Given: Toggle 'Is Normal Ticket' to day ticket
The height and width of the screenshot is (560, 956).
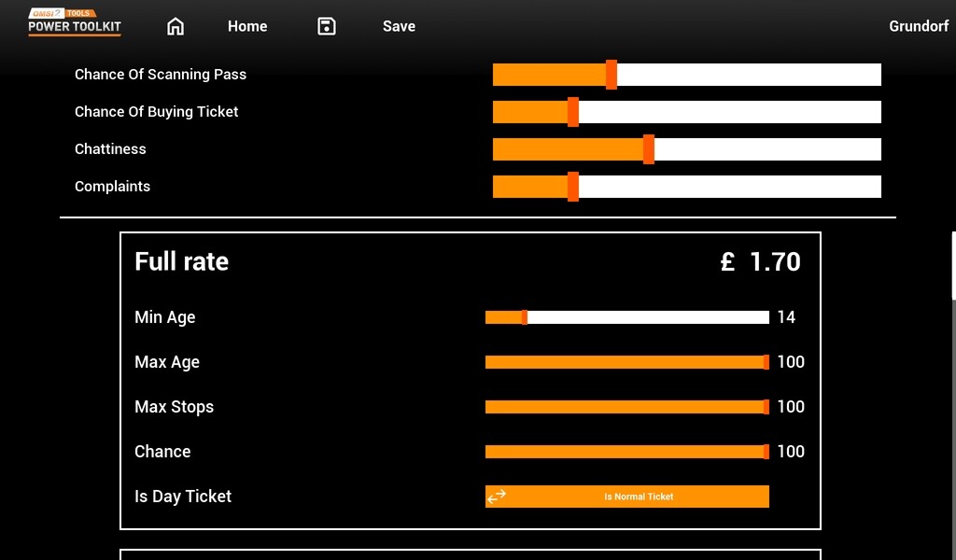Looking at the screenshot, I should pos(626,497).
